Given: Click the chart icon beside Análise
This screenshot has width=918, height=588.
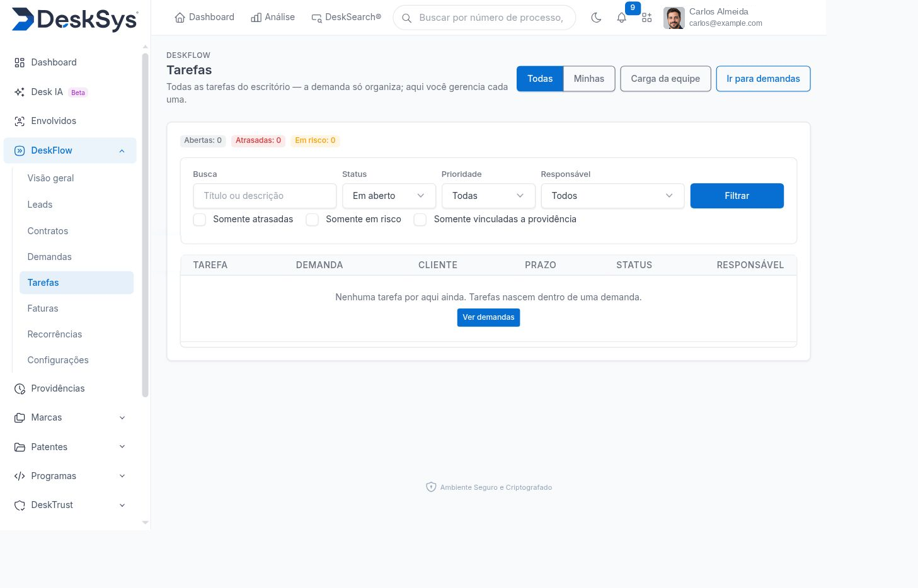Looking at the screenshot, I should pyautogui.click(x=256, y=18).
